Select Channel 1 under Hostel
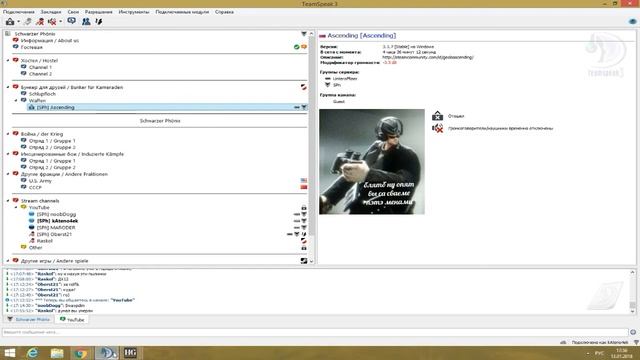640x360 pixels. click(40, 67)
